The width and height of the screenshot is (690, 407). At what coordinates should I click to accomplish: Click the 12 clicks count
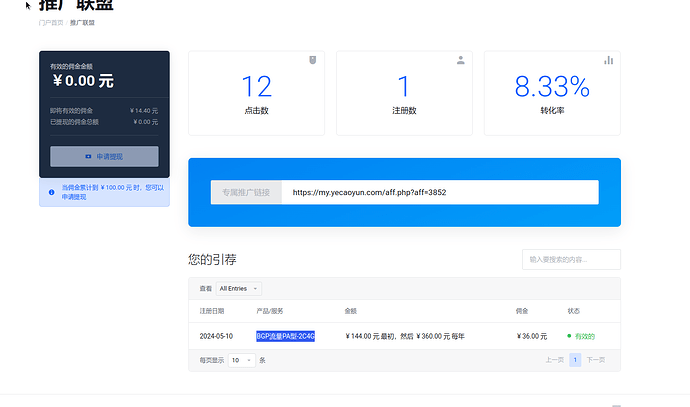(x=257, y=86)
